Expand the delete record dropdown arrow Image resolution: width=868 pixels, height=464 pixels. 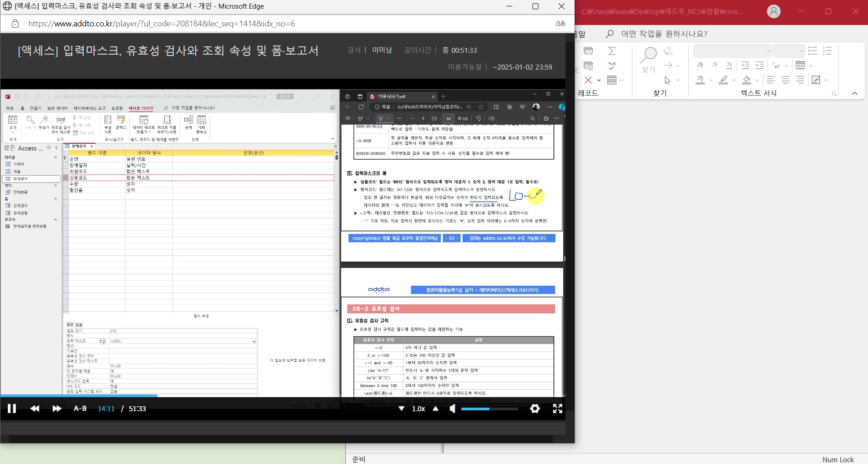599,81
